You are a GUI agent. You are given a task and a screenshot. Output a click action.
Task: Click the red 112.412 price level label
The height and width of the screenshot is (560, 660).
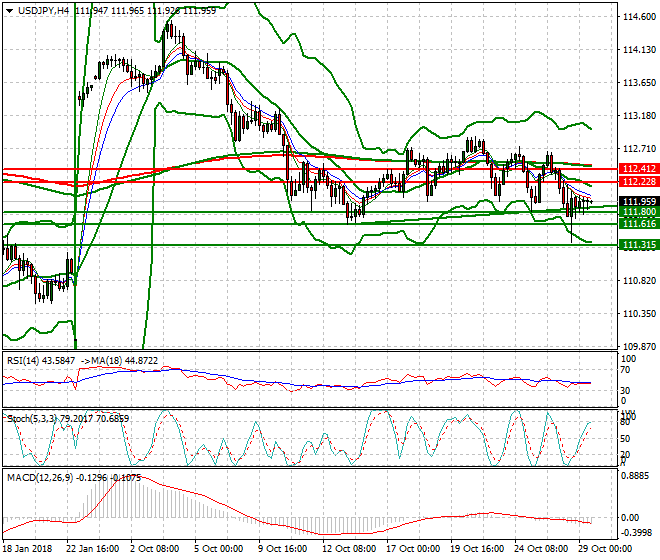639,169
